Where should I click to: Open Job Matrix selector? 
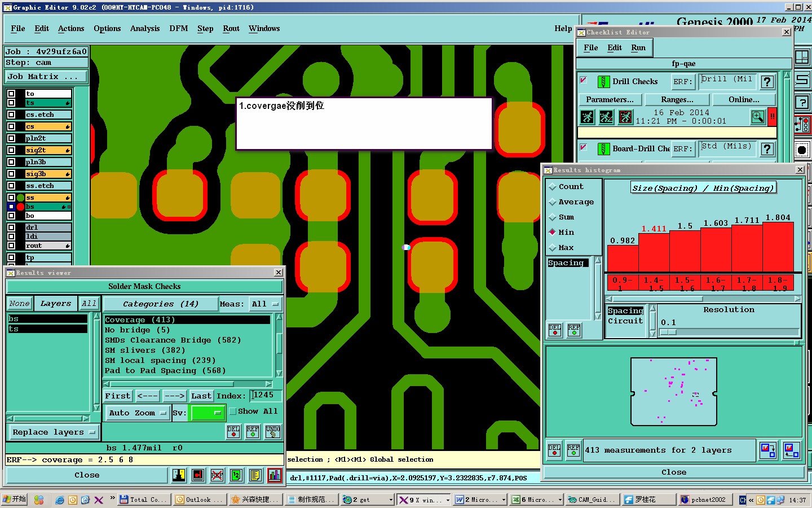46,76
